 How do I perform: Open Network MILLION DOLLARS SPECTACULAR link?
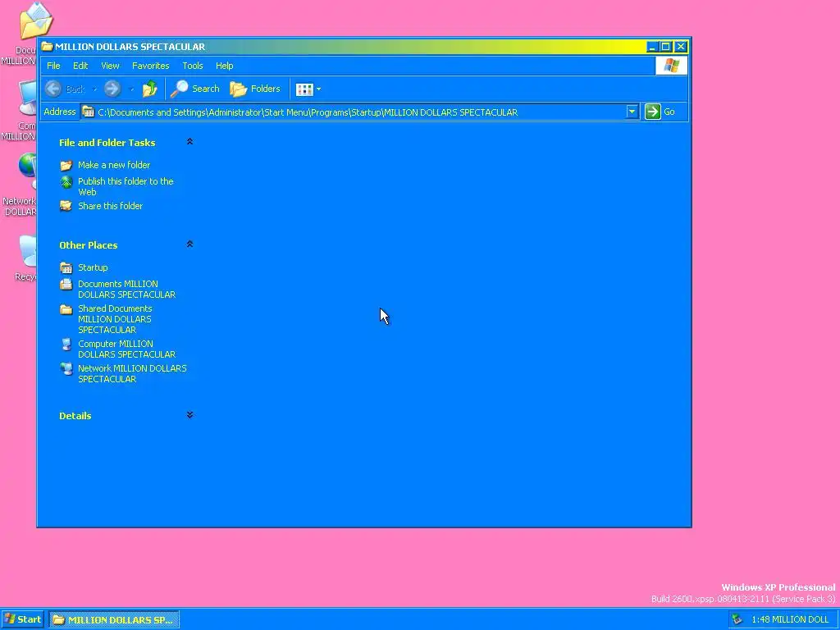132,374
